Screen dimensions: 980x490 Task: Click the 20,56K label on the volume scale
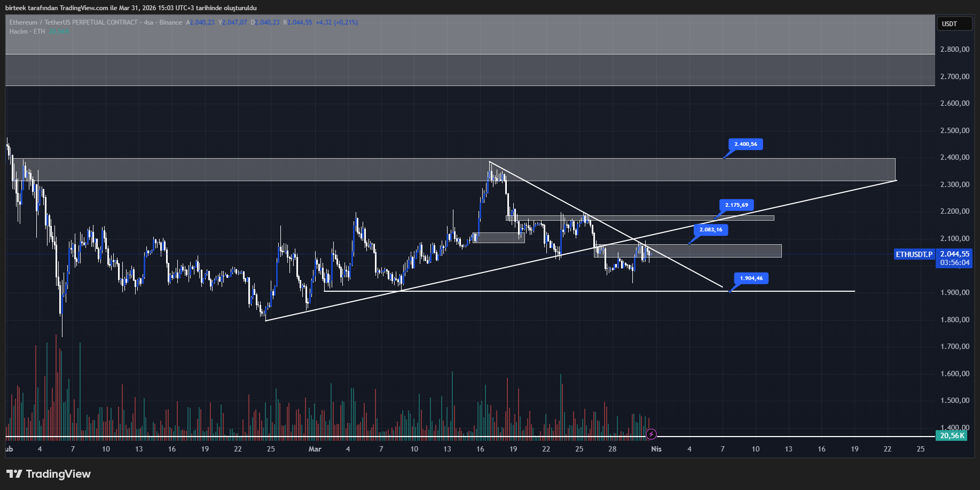coord(952,435)
